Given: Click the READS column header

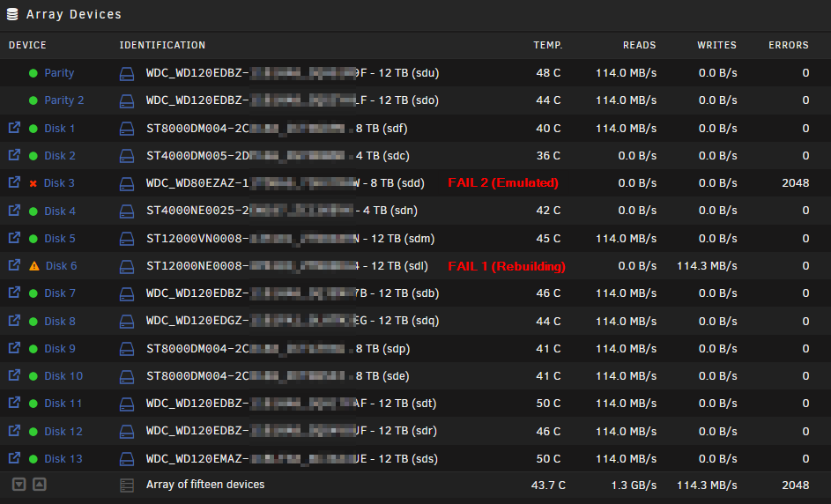Looking at the screenshot, I should (x=639, y=45).
